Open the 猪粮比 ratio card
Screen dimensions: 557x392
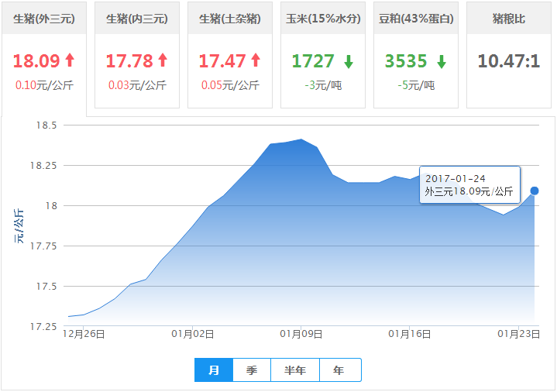tap(509, 55)
